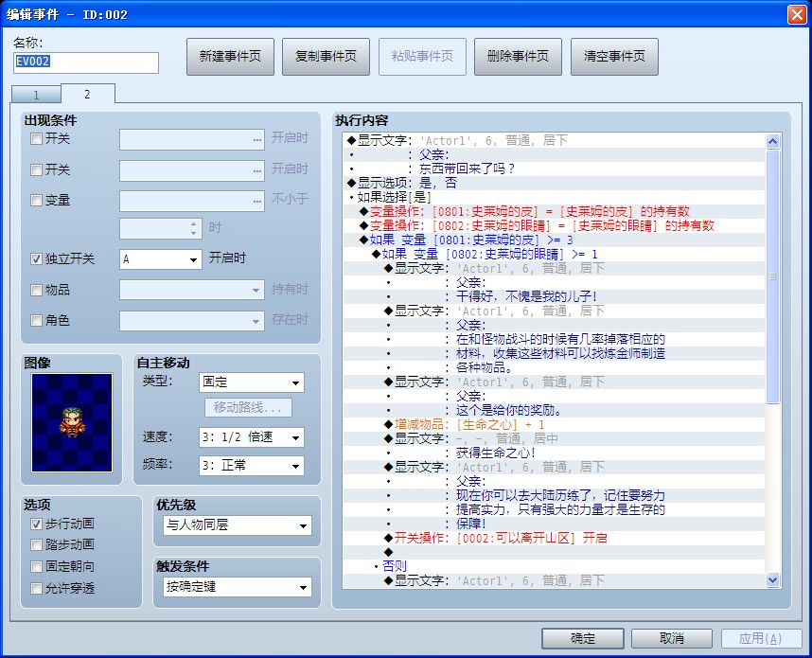Image resolution: width=812 pixels, height=658 pixels.
Task: Select the 否则 branch line
Action: pos(554,566)
